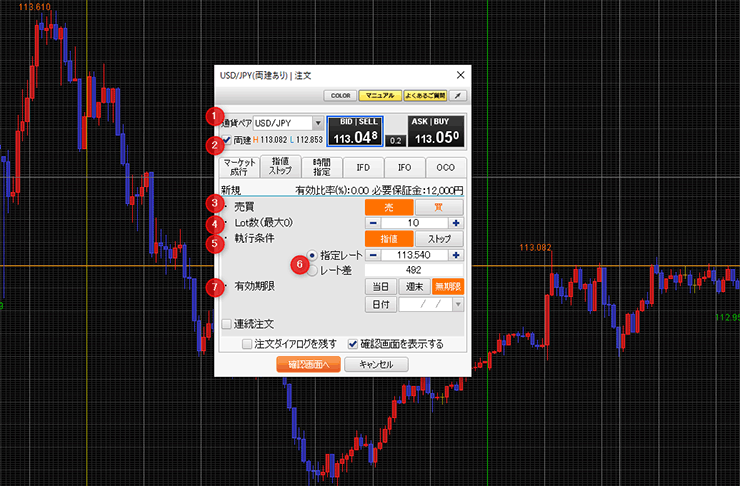740x486 pixels.
Task: Increase Lot count with plus icon
Action: 456,223
